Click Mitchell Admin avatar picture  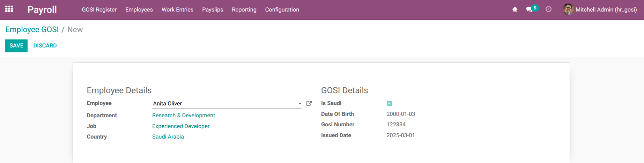point(568,9)
